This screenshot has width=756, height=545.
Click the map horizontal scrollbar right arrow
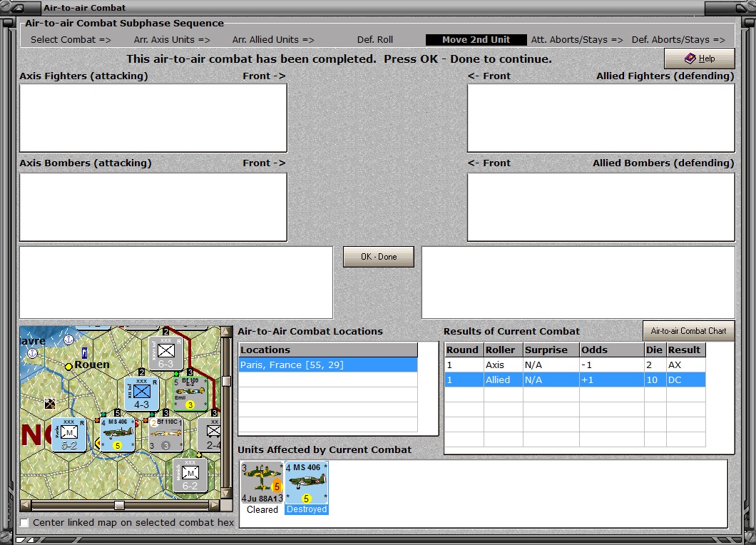(215, 505)
